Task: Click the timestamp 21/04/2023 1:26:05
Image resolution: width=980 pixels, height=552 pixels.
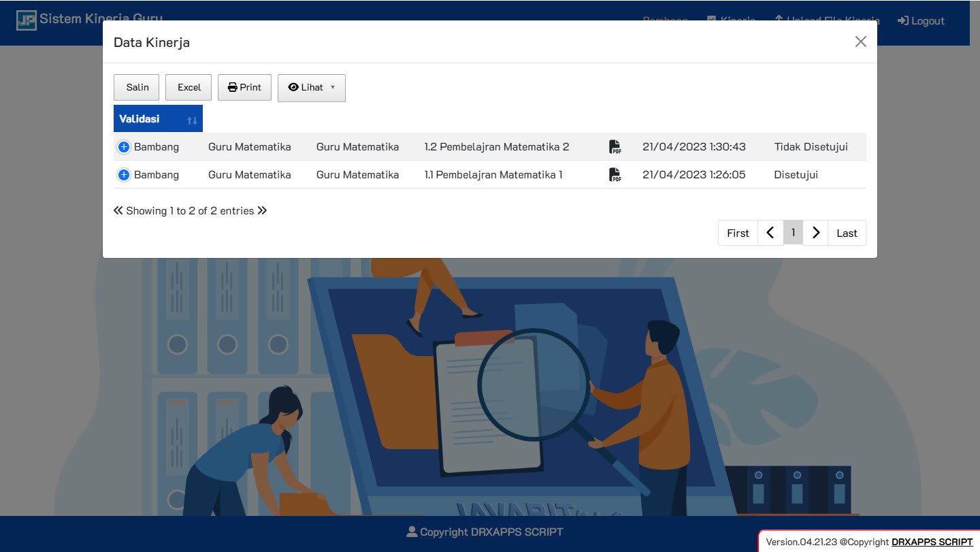Action: [693, 175]
